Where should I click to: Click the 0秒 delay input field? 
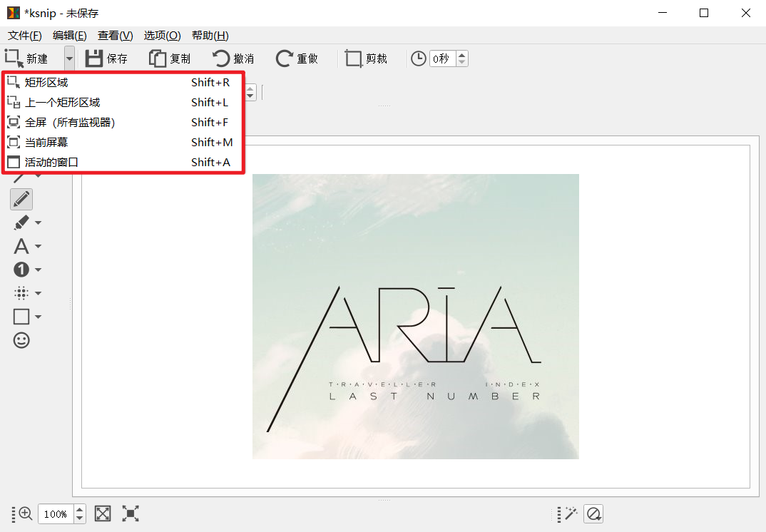pyautogui.click(x=443, y=58)
